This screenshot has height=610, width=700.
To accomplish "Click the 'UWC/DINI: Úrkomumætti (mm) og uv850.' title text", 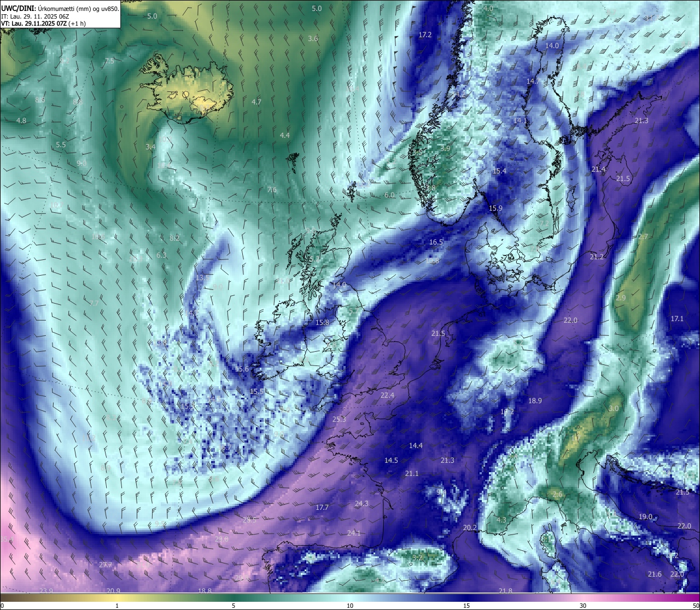I will click(60, 8).
